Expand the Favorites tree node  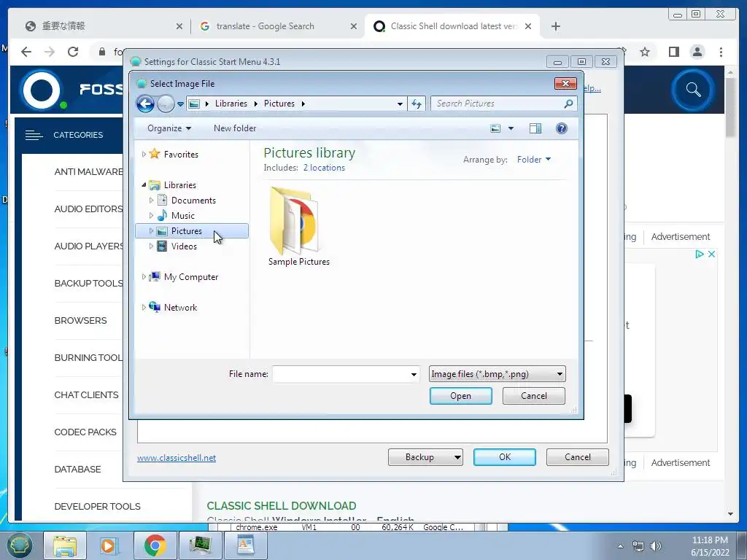coord(144,155)
